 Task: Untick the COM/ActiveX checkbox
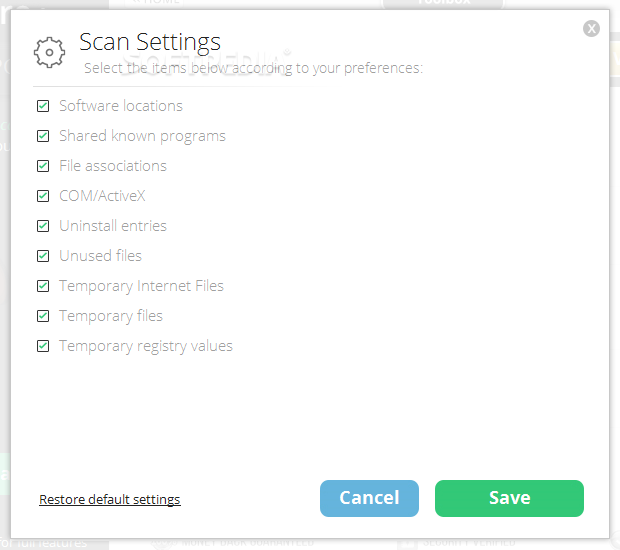[43, 196]
